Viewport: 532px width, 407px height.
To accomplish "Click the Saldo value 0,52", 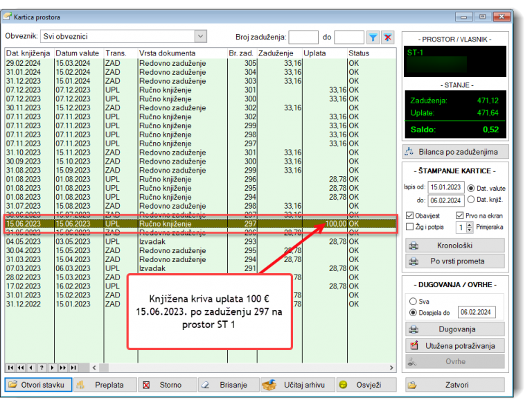I will 490,130.
